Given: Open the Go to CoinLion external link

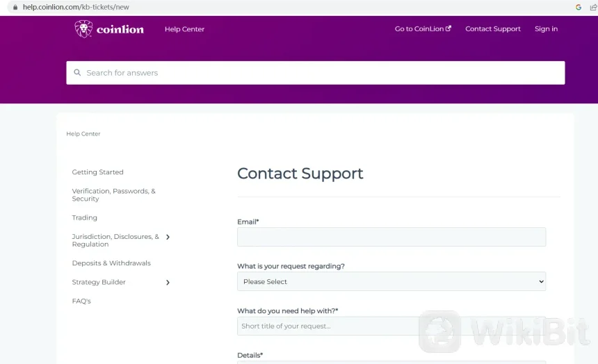Looking at the screenshot, I should pos(423,29).
